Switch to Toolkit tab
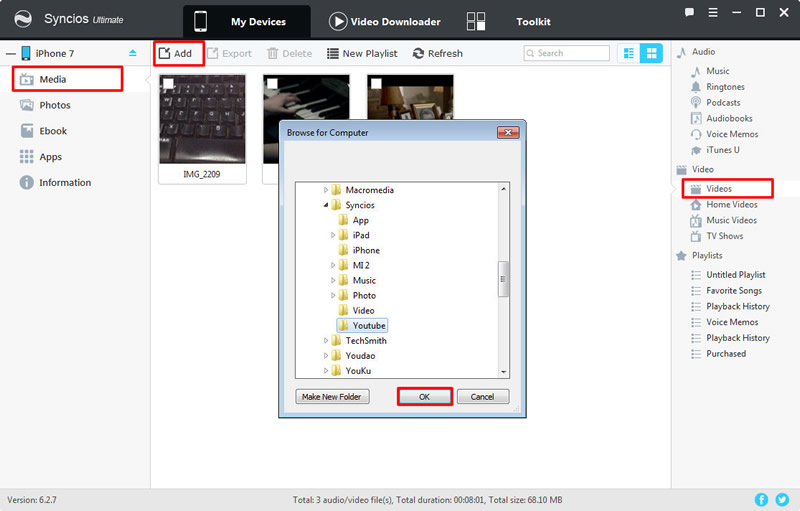Screen dimensions: 800x511 509,21
